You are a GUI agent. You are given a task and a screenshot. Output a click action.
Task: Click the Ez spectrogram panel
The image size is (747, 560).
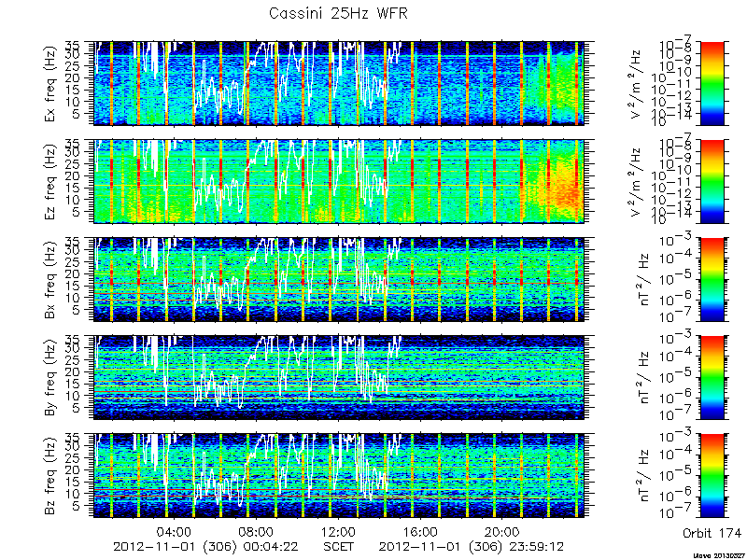pos(339,181)
